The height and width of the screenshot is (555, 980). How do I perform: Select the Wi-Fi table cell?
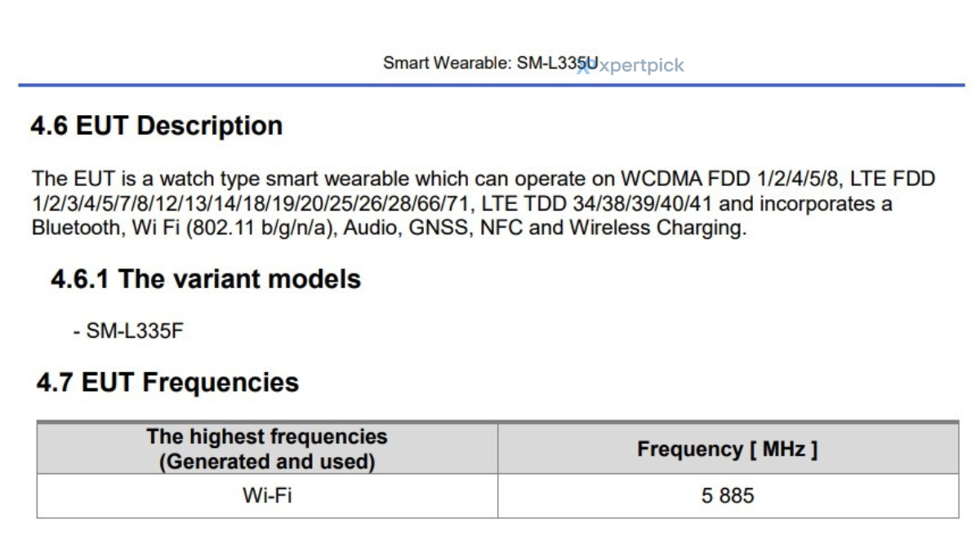point(267,495)
